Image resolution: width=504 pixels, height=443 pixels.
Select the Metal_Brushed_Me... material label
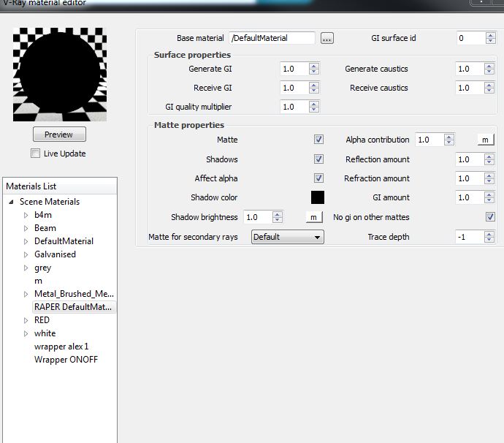[x=74, y=294]
